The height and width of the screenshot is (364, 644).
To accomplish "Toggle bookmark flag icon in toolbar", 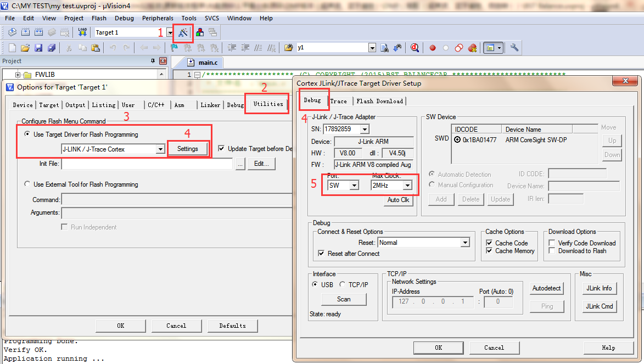I will click(174, 48).
